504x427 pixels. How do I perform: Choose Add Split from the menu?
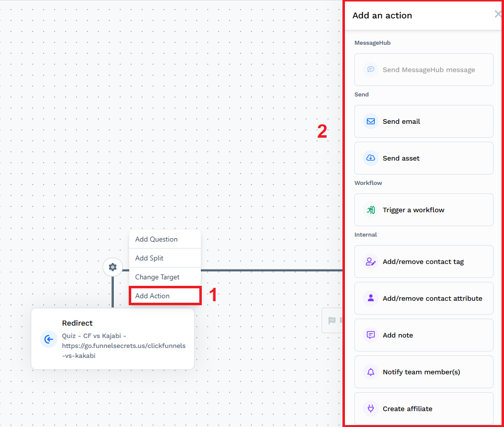(x=165, y=258)
